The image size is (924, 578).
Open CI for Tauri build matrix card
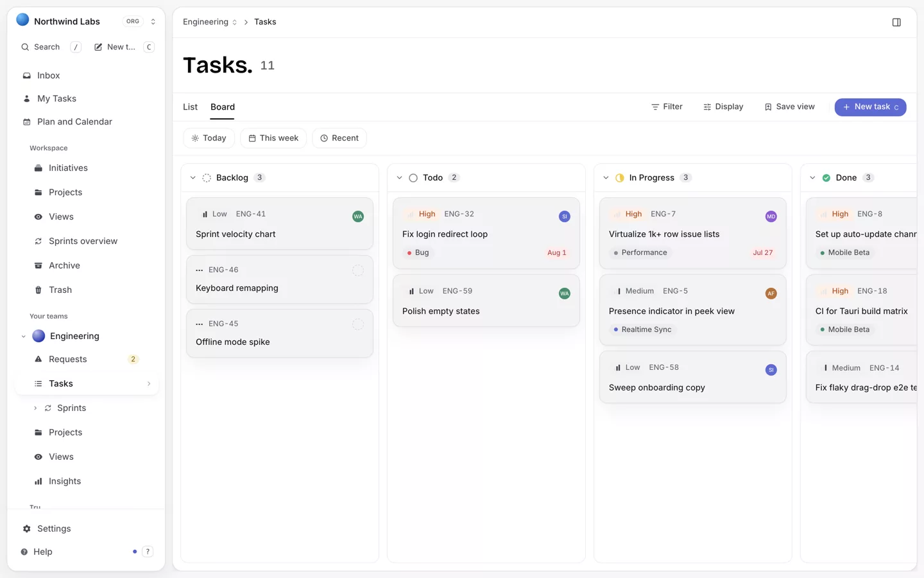862,310
